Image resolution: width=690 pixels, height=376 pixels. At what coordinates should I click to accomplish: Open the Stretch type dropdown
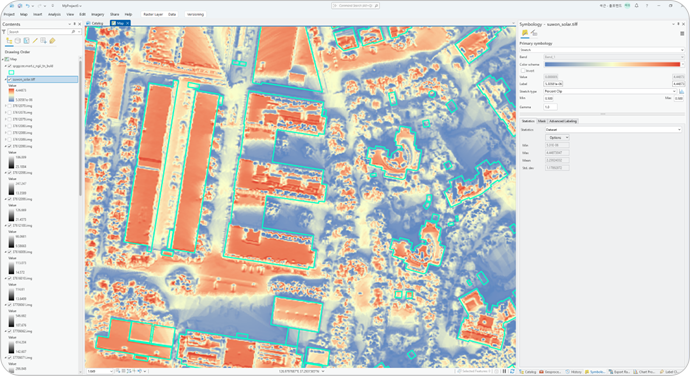click(610, 92)
